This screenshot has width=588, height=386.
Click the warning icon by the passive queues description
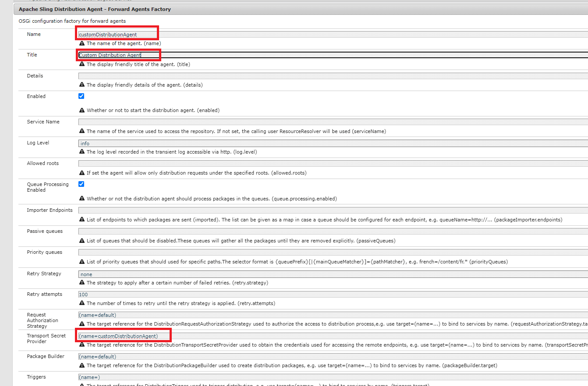[x=81, y=241]
